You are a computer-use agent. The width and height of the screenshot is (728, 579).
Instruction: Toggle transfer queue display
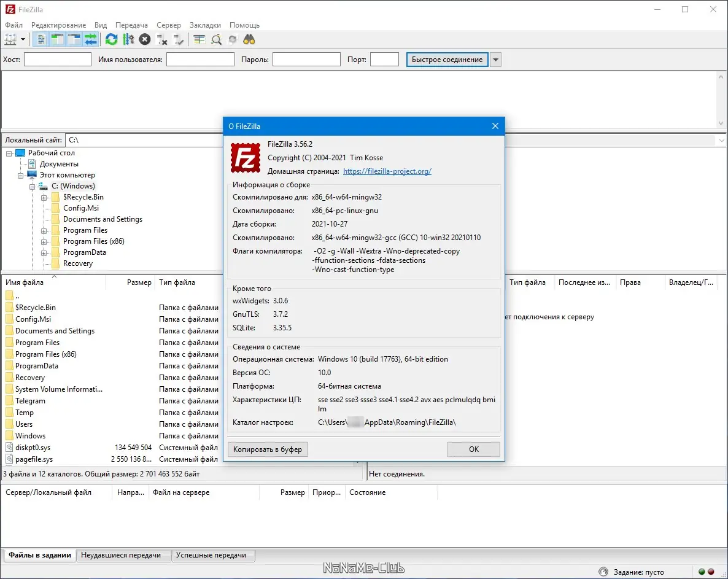(x=91, y=39)
